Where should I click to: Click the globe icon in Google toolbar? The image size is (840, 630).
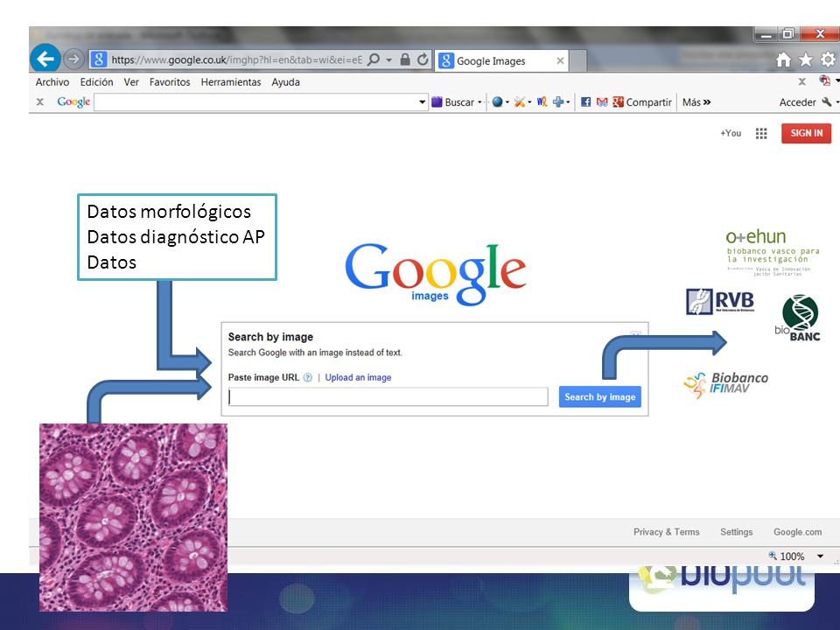[x=497, y=101]
